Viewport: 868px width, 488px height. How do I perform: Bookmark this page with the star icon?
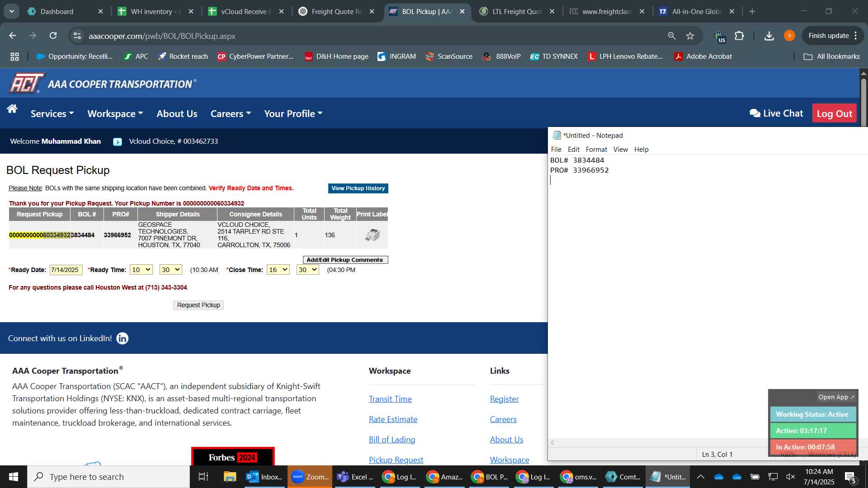click(x=690, y=36)
